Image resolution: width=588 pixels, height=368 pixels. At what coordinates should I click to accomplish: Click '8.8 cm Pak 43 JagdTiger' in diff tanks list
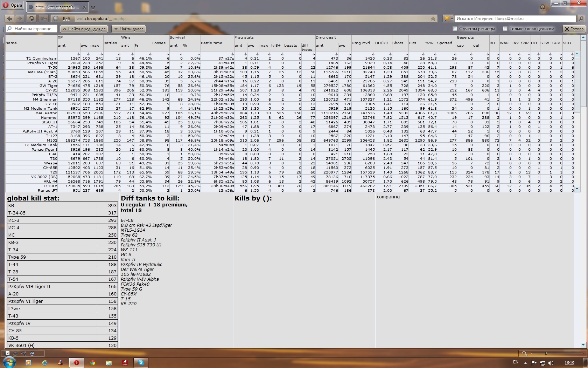pyautogui.click(x=146, y=225)
